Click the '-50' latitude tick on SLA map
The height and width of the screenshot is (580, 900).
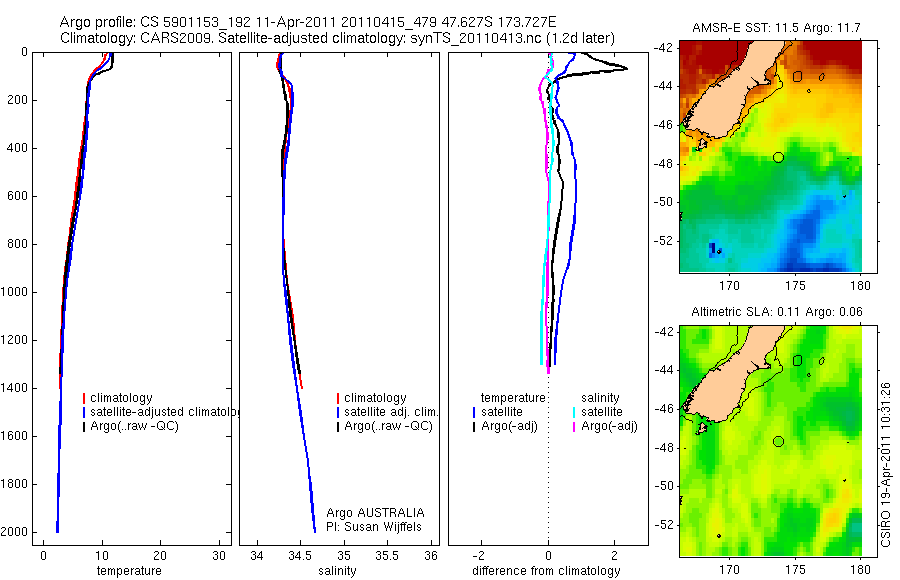click(664, 486)
